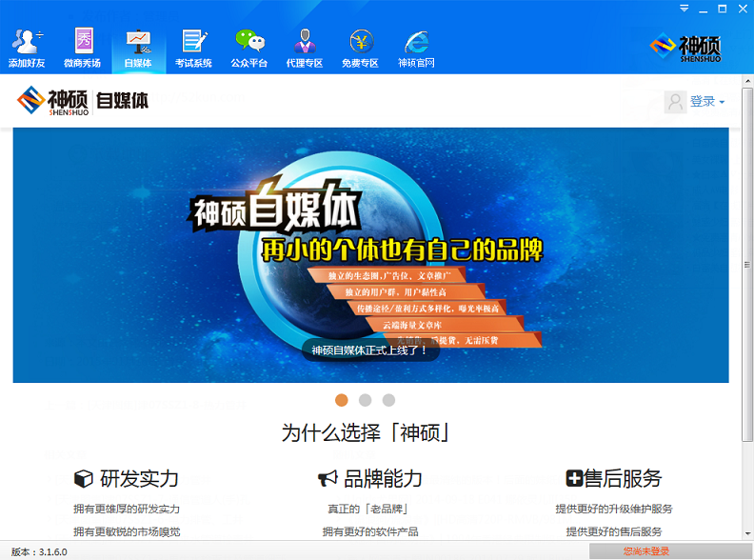Image resolution: width=754 pixels, height=560 pixels.
Task: Open the 公众平台 WeChat platform
Action: [x=249, y=48]
